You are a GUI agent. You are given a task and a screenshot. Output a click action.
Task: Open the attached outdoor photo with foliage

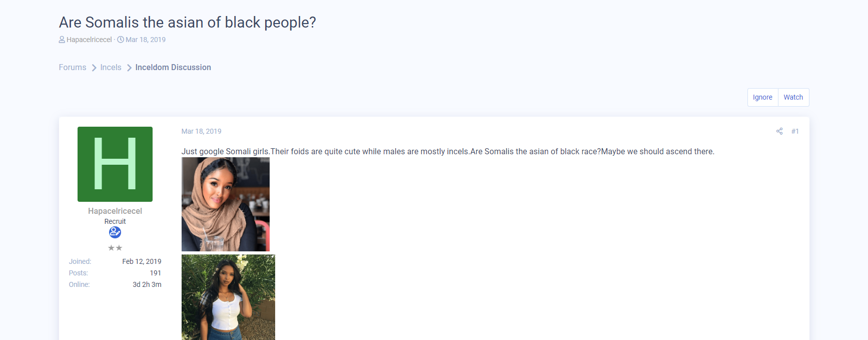[x=228, y=297]
